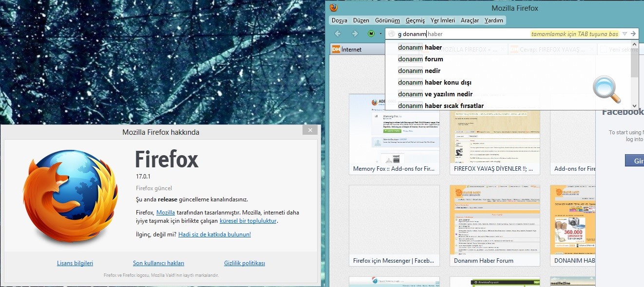Select suggestion 'donanım haber'

coord(508,47)
